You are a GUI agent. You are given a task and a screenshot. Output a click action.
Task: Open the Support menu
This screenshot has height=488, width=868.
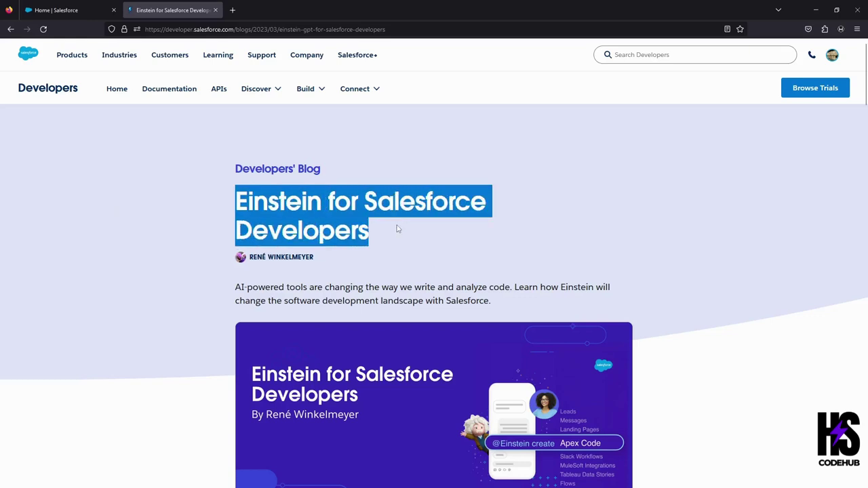(262, 55)
